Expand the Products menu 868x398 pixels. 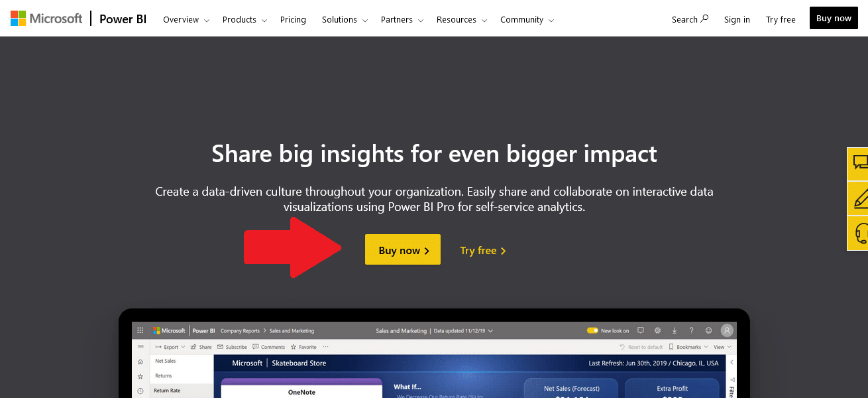[244, 20]
